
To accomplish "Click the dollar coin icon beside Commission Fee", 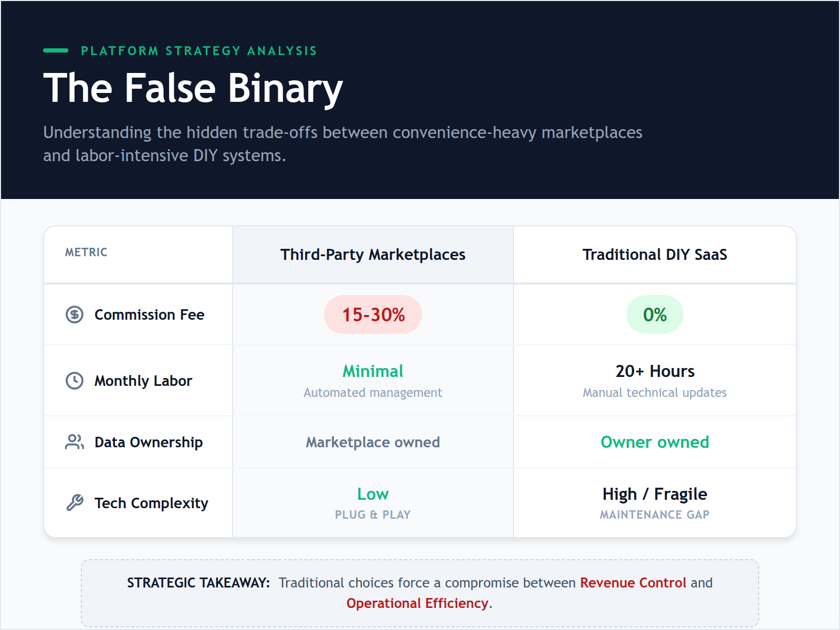I will (75, 314).
